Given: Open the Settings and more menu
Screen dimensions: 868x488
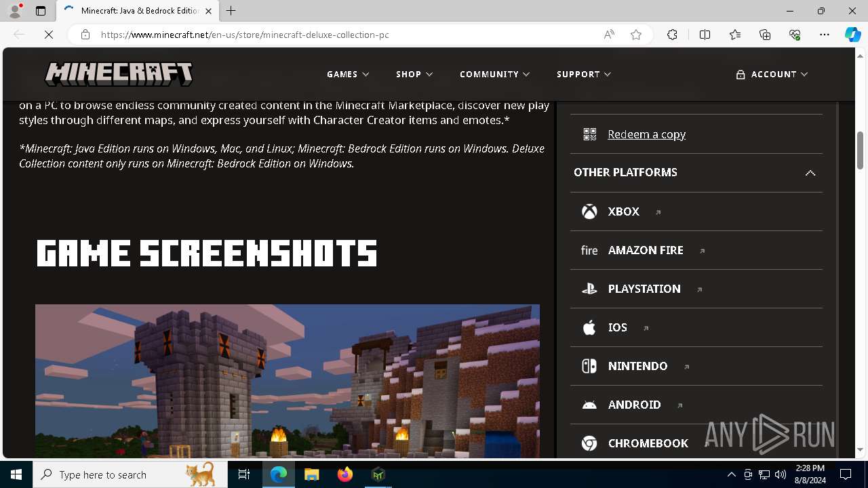Looking at the screenshot, I should (x=825, y=35).
